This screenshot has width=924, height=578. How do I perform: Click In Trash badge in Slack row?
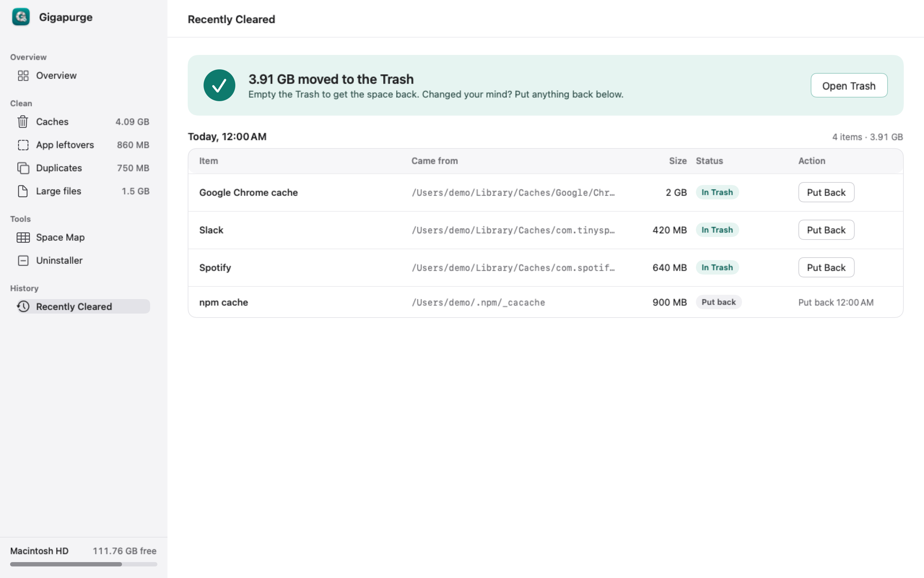pyautogui.click(x=717, y=230)
